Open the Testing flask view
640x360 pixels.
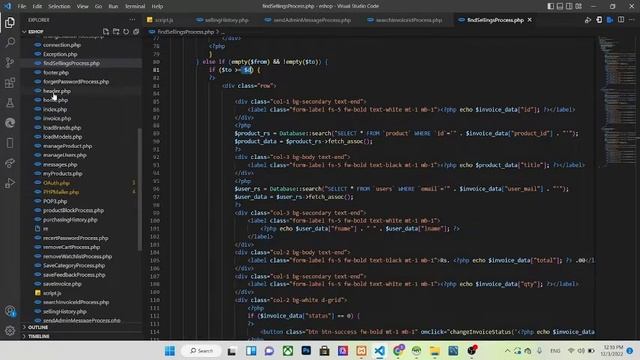point(10,102)
